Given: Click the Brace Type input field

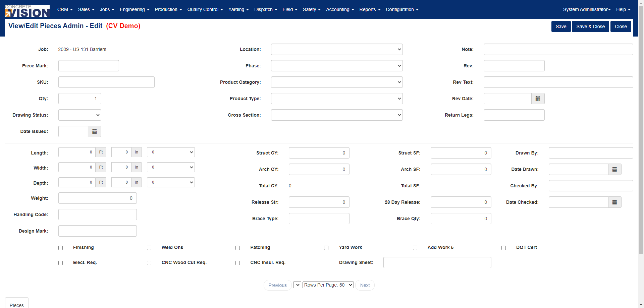Looking at the screenshot, I should pos(319,219).
